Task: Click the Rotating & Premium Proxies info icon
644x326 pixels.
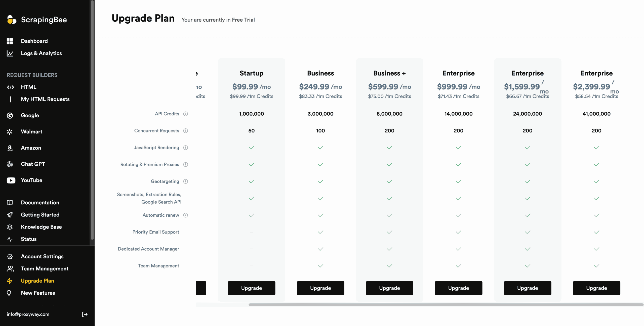Action: point(186,164)
